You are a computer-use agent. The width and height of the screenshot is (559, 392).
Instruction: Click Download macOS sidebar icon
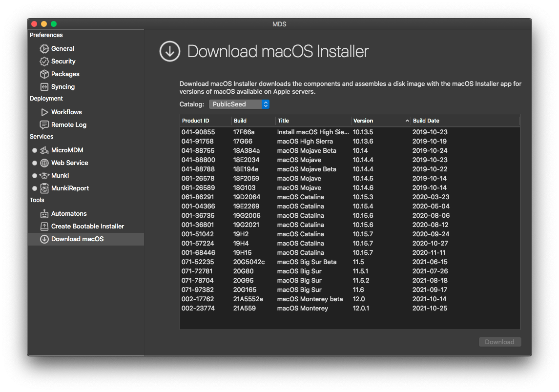coord(44,239)
